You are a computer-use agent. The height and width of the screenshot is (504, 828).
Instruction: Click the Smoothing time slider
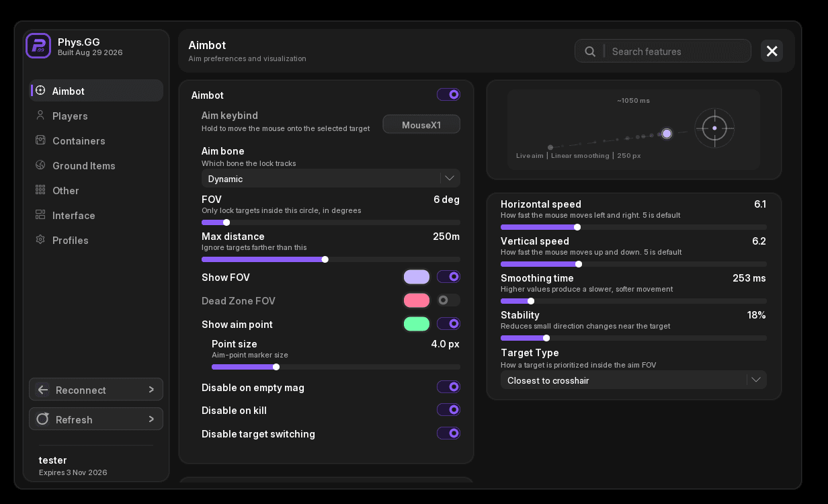pos(633,301)
